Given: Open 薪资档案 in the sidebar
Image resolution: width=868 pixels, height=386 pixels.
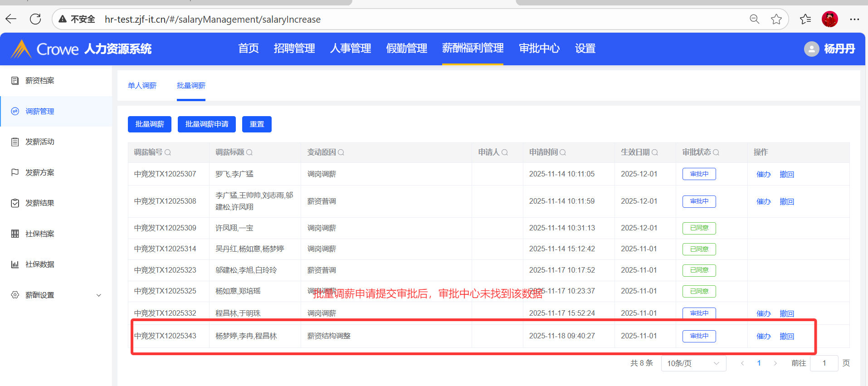Looking at the screenshot, I should [40, 81].
